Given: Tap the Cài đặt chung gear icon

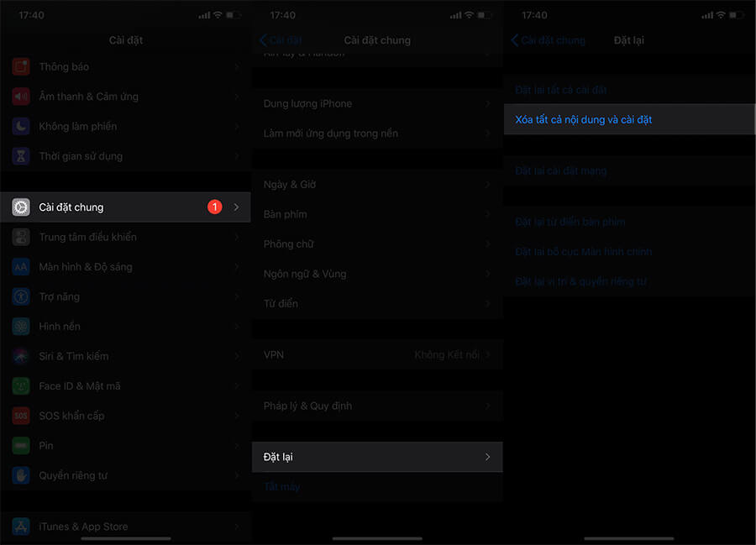Looking at the screenshot, I should pos(21,207).
